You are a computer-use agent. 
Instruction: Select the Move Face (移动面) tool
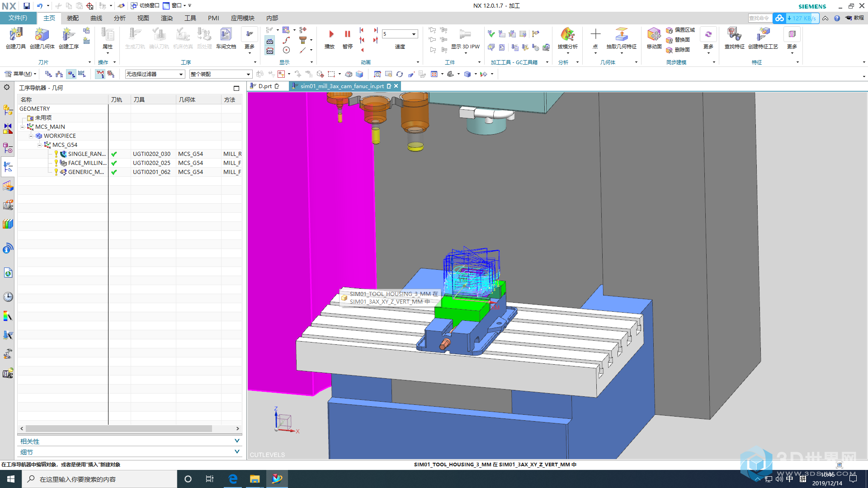[654, 38]
